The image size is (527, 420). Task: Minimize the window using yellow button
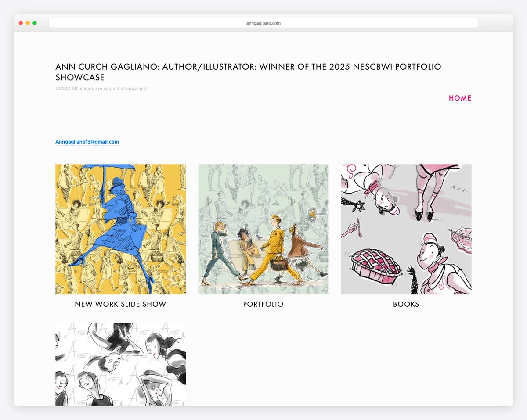(x=28, y=23)
